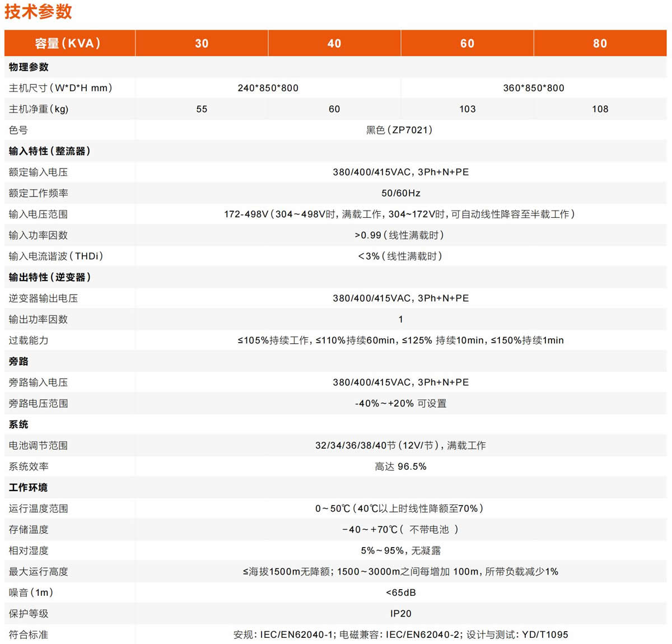Click the 103 kg net weight value
The image size is (672, 644).
click(467, 109)
